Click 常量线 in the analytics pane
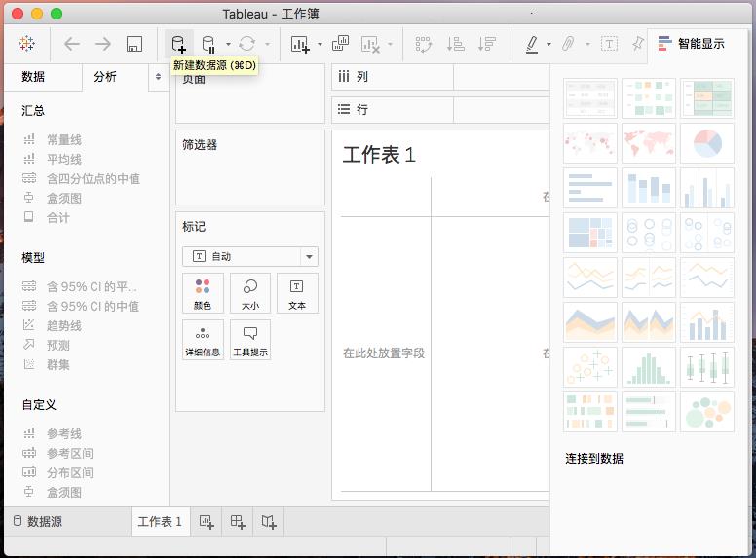This screenshot has width=756, height=558. coord(64,140)
